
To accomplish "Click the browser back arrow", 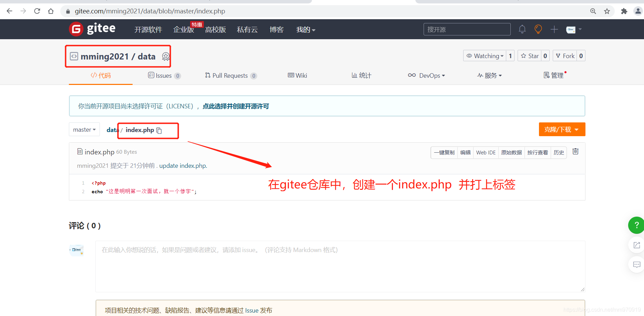I will tap(9, 11).
